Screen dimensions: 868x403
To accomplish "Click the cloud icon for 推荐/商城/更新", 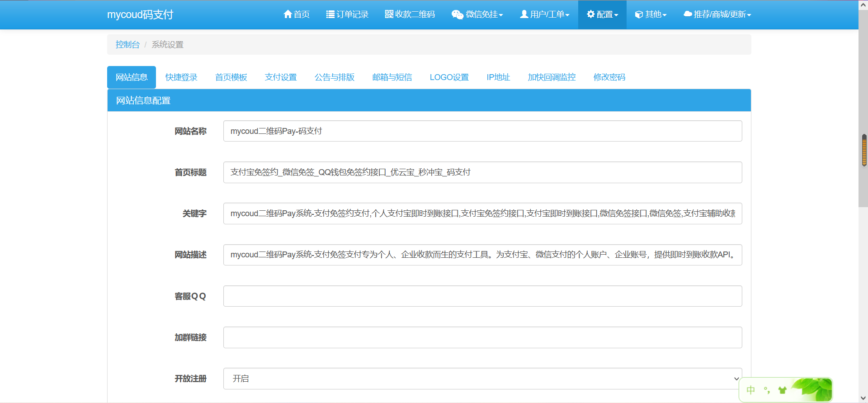I will click(x=688, y=14).
